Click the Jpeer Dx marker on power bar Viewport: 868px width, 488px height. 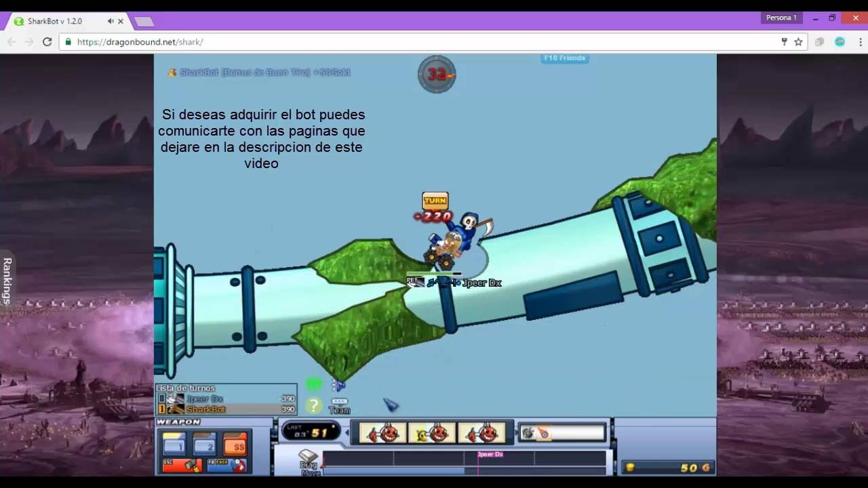point(490,454)
